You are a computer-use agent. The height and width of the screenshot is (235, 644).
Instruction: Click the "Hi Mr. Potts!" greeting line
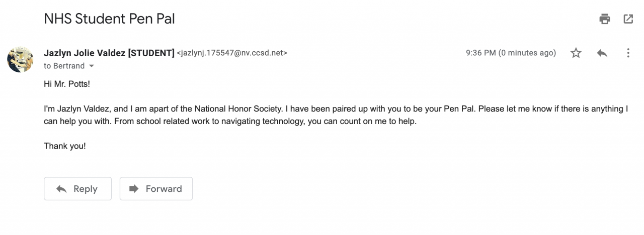click(67, 84)
